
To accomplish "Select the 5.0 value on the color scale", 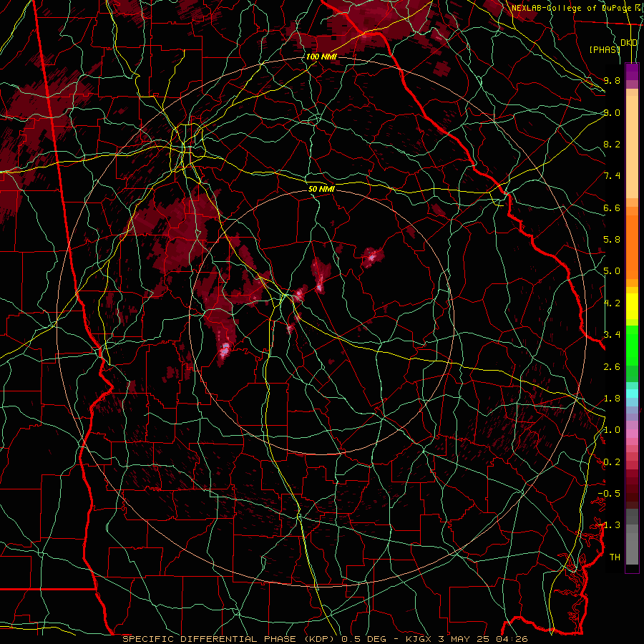I will click(612, 271).
